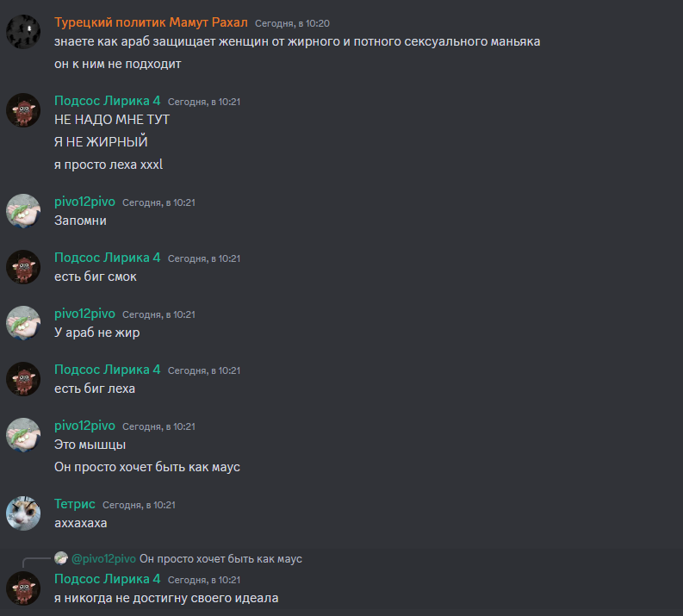683x616 pixels.
Task: Open Подсос Лирика 4 name on last message
Action: [107, 579]
